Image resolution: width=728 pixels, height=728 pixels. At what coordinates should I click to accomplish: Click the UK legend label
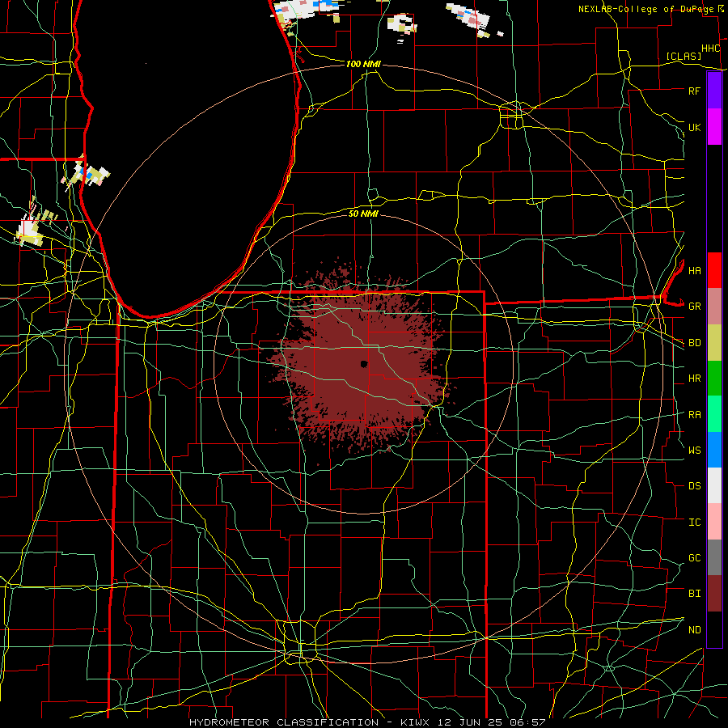694,127
